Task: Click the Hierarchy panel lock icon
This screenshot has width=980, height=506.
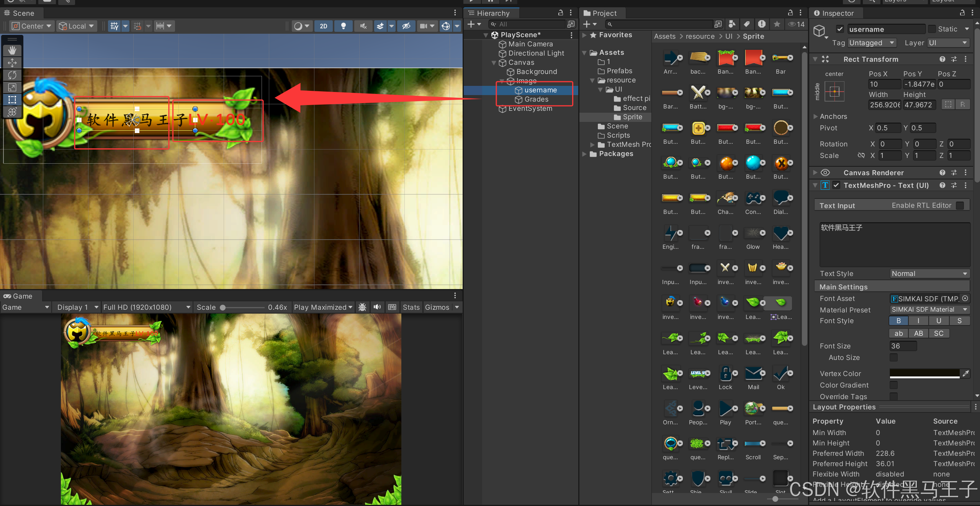Action: [560, 13]
